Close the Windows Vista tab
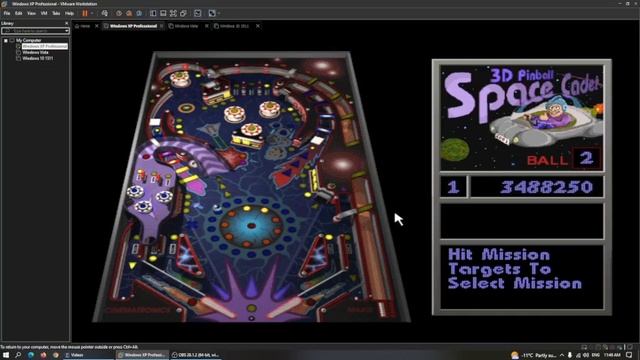Screen dimensions: 640x360 (x=207, y=26)
